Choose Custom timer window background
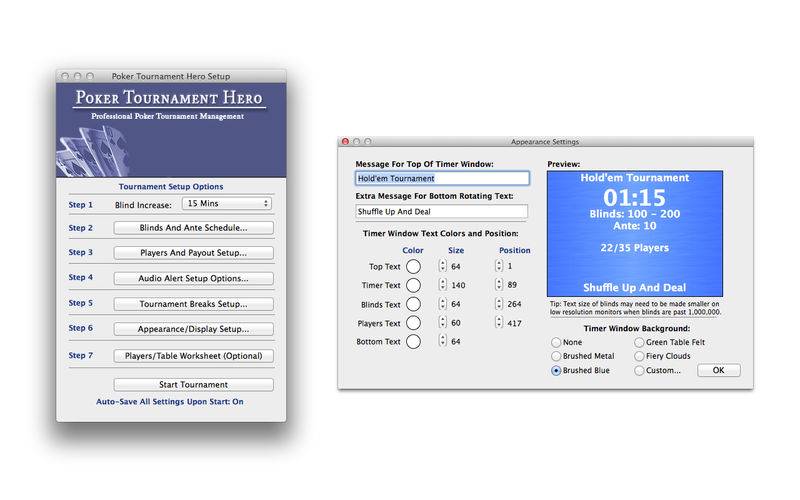 click(x=639, y=370)
